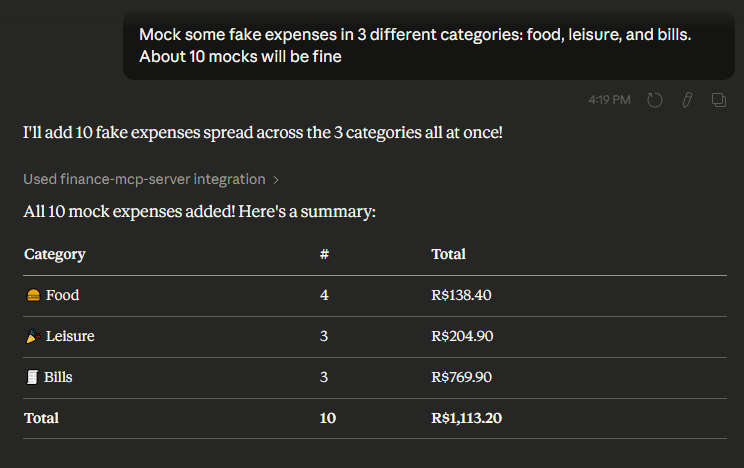Click the 4:19 PM timestamp
The height and width of the screenshot is (468, 744).
coord(610,100)
